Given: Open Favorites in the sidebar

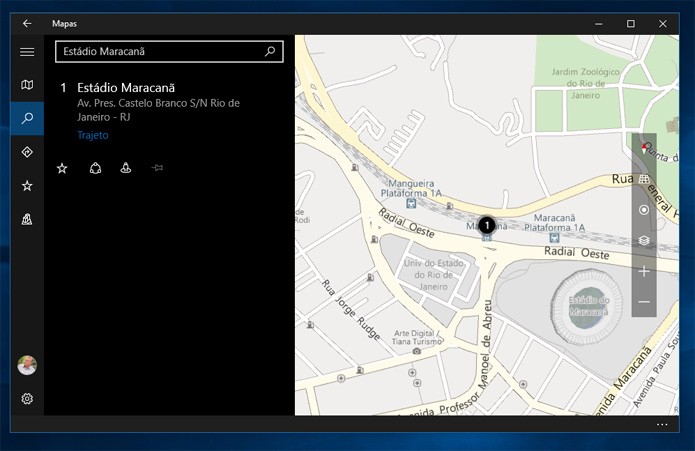Looking at the screenshot, I should coord(27,186).
